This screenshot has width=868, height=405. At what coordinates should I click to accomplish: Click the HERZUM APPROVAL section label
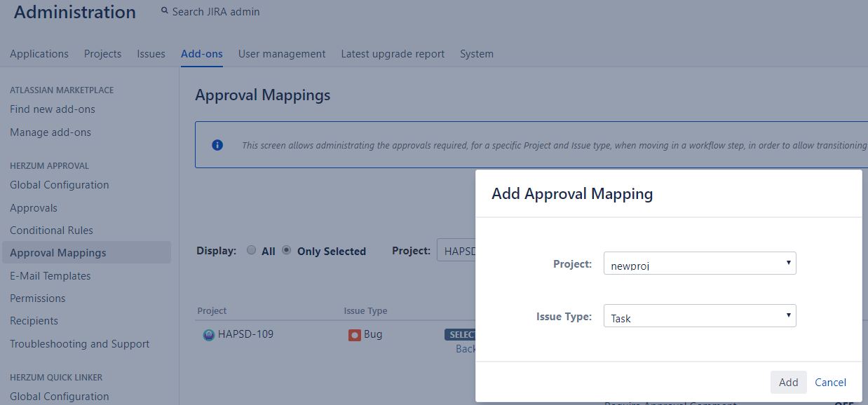(49, 166)
